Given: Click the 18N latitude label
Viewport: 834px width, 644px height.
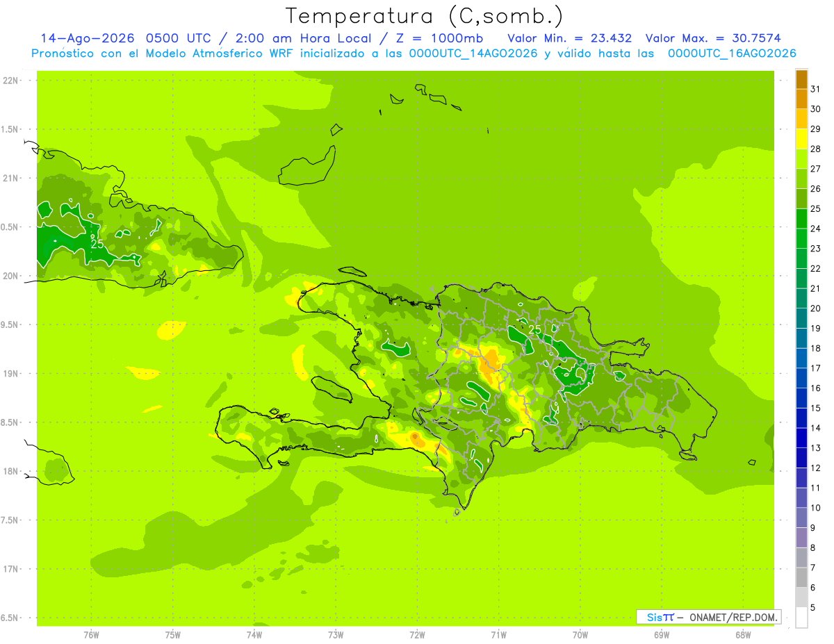Looking at the screenshot, I should pos(11,472).
